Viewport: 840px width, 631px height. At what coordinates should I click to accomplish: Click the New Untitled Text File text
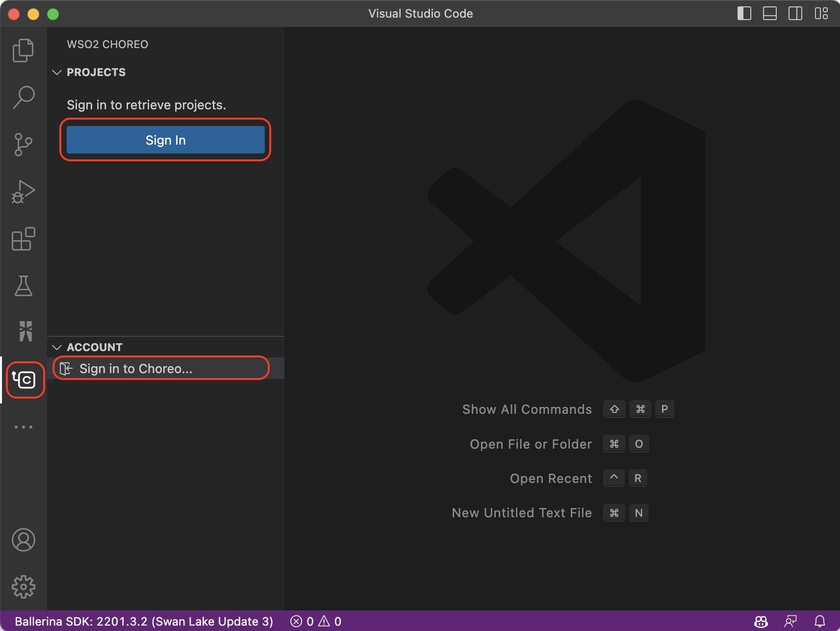coord(522,513)
